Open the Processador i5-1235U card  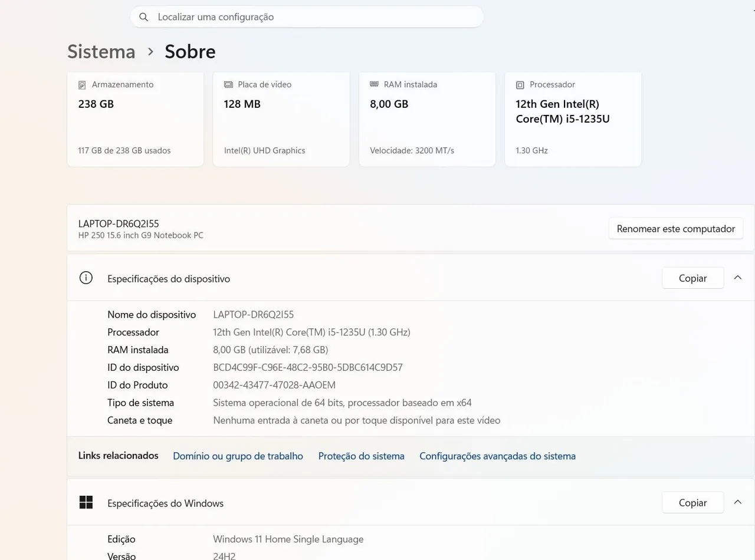pyautogui.click(x=573, y=119)
